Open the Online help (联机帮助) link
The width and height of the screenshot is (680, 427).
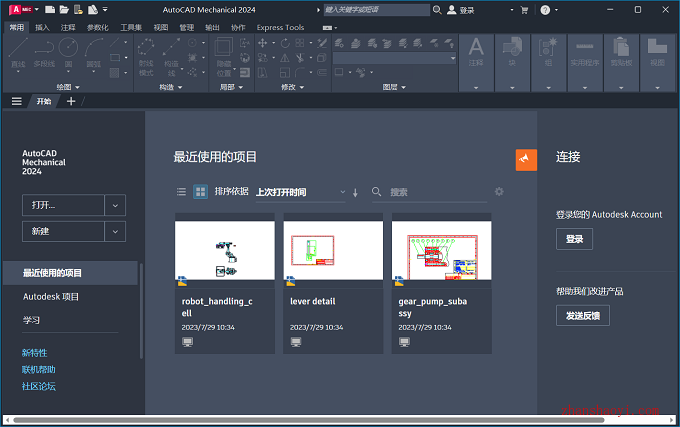(x=39, y=369)
